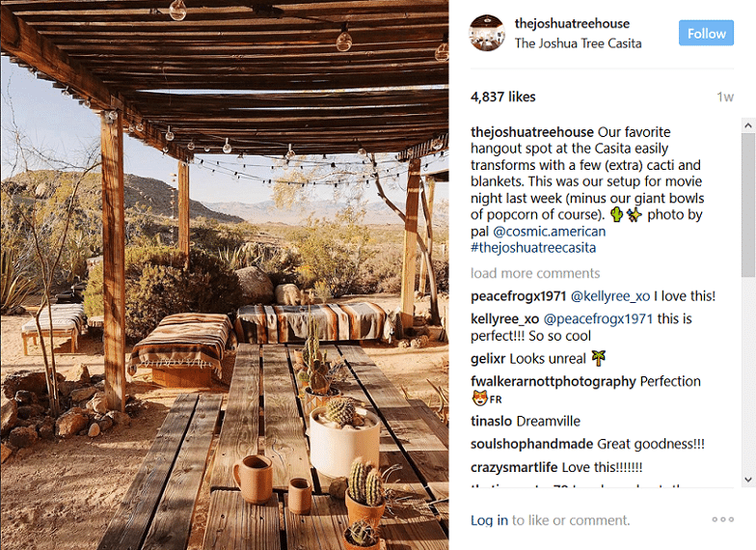Open peacefrogx1971 commenter profile

519,296
